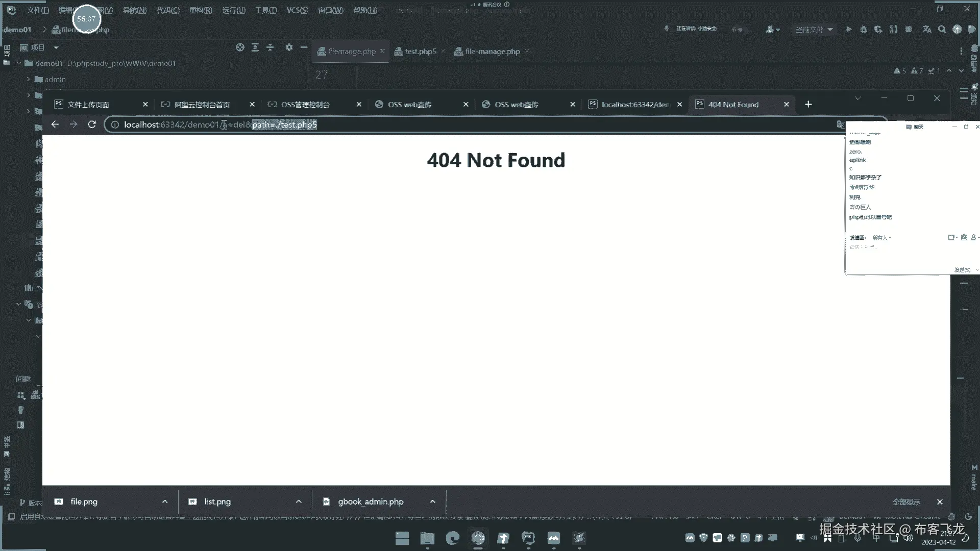This screenshot has height=551, width=980.
Task: Click the browser reload button
Action: click(92, 124)
